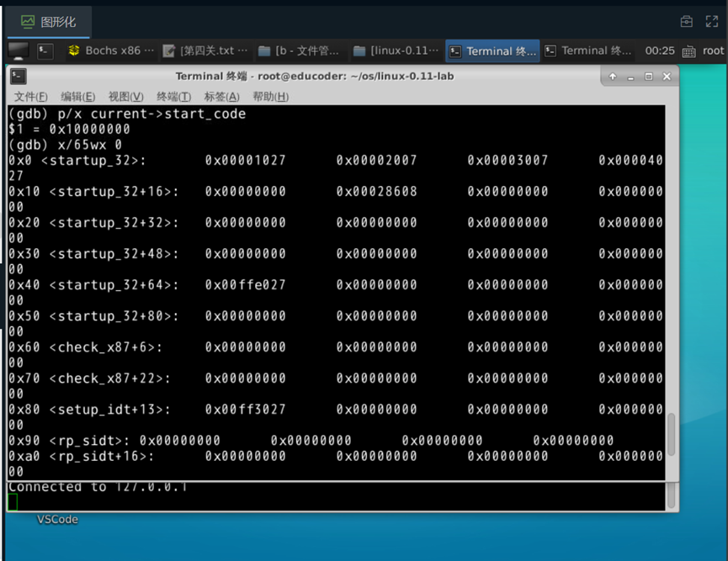Open the 标签(A) menu
This screenshot has height=561, width=728.
tap(221, 97)
